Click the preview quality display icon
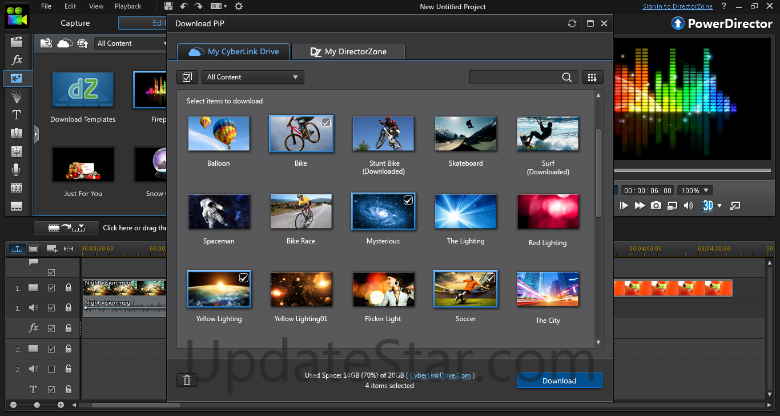The image size is (780, 416). point(673,205)
